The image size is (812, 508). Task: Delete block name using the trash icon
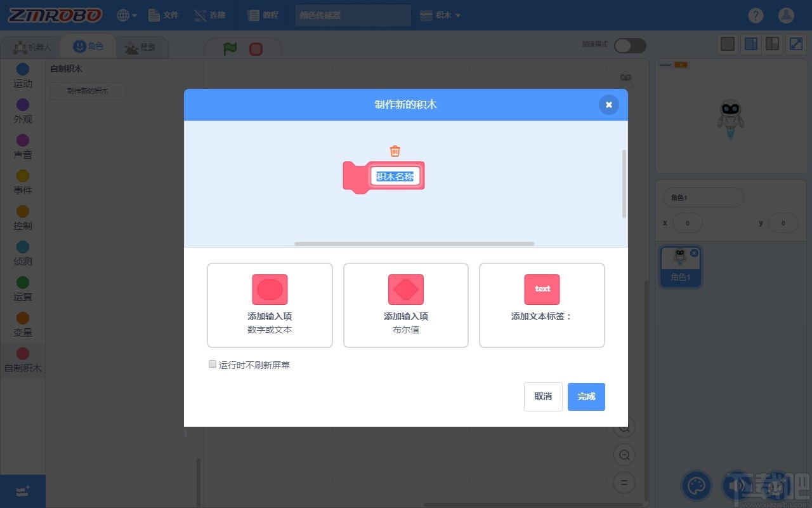tap(395, 150)
